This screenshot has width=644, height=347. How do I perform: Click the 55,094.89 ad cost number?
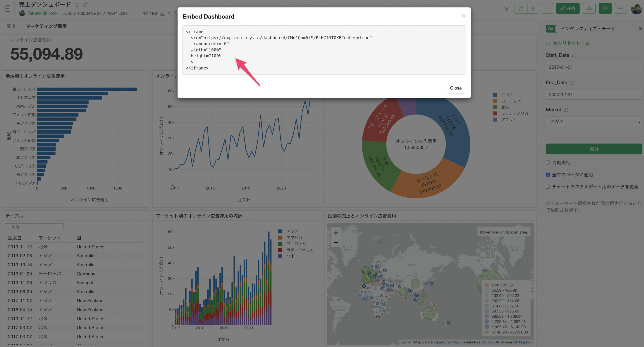(x=47, y=54)
